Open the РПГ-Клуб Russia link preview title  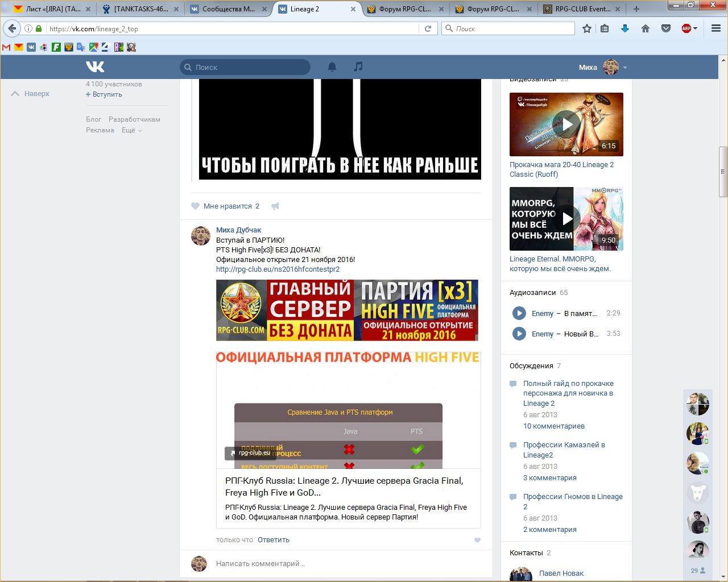pyautogui.click(x=344, y=487)
